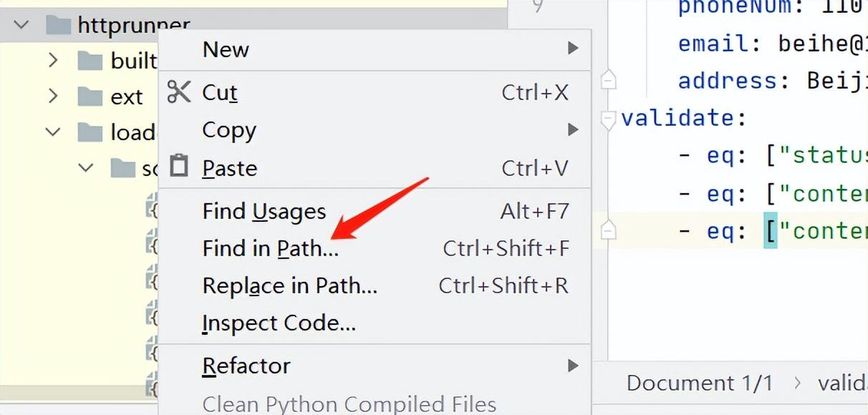
Task: Click the httprunner folder icon
Action: (x=58, y=25)
